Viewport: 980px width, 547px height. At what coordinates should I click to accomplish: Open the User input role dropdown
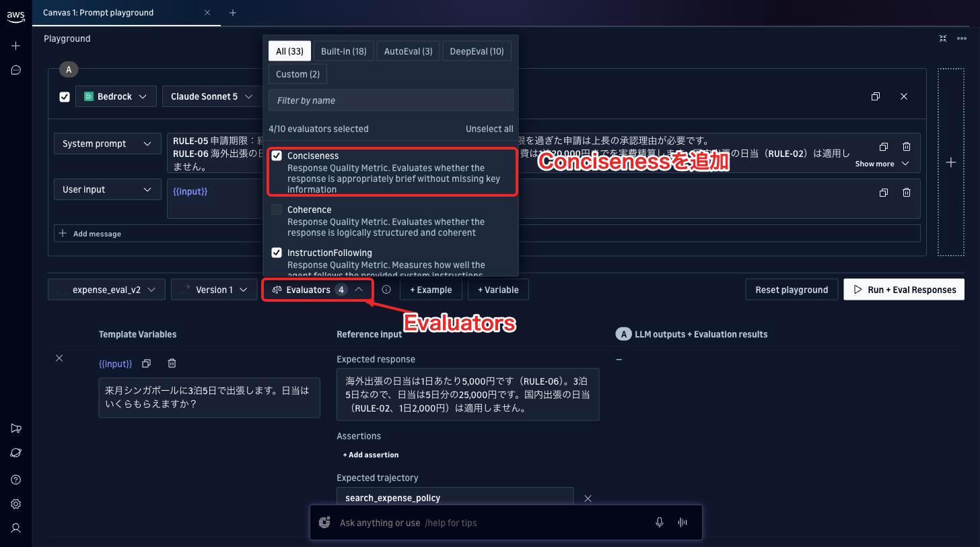(107, 189)
